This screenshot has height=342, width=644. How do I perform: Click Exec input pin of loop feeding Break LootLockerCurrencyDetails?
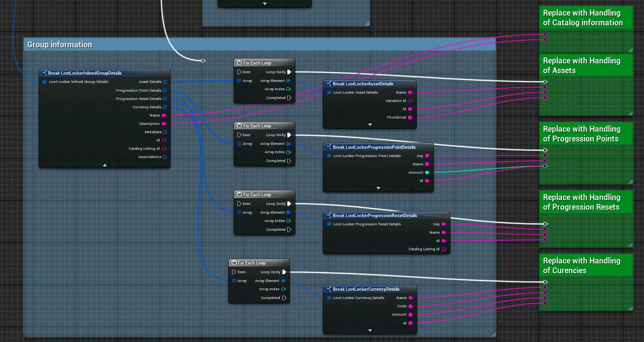(234, 272)
